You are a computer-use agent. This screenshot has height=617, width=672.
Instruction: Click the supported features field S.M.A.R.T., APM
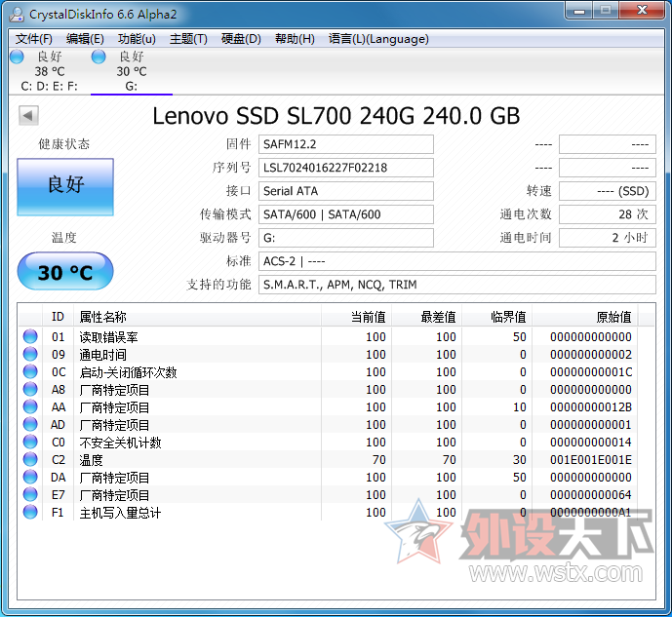[456, 285]
